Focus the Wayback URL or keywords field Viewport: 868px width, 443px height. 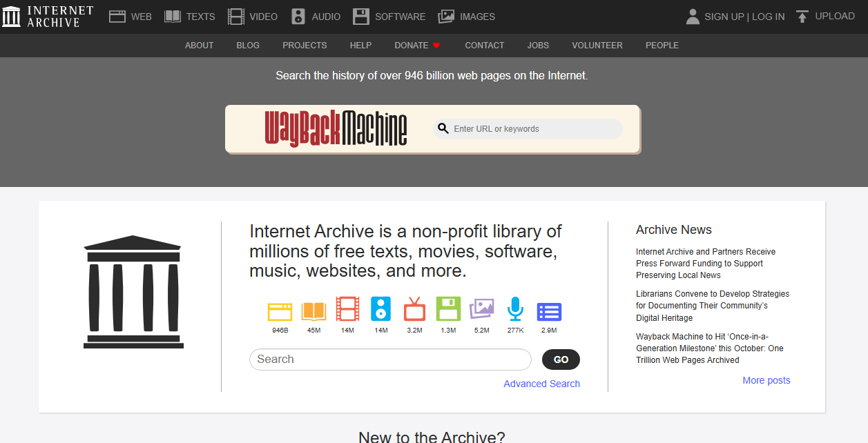(x=528, y=129)
